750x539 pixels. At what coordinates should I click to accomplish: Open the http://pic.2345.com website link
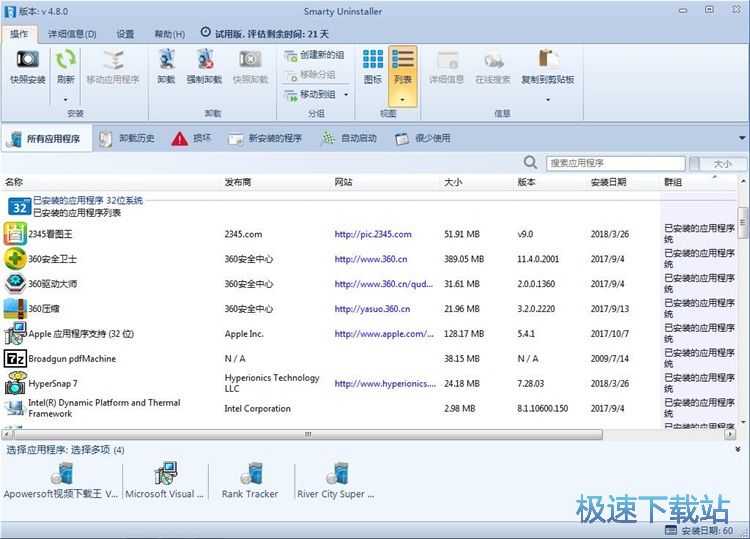click(373, 235)
